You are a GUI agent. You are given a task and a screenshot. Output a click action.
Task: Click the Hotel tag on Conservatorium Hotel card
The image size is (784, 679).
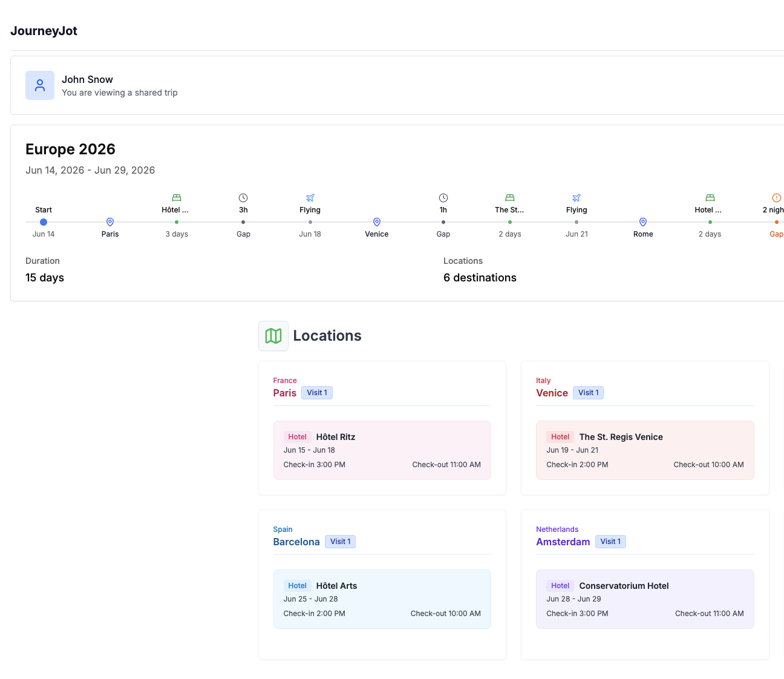[560, 586]
